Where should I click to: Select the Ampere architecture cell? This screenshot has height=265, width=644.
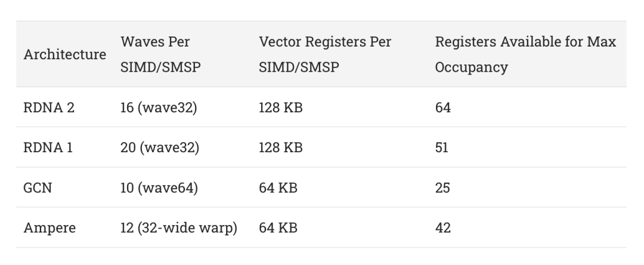click(49, 227)
